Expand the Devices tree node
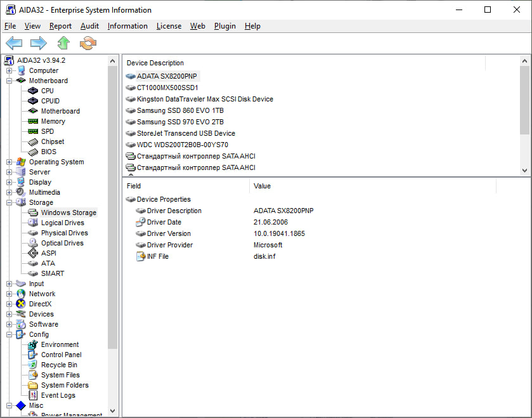Screen dimensions: 532x418 (9, 314)
